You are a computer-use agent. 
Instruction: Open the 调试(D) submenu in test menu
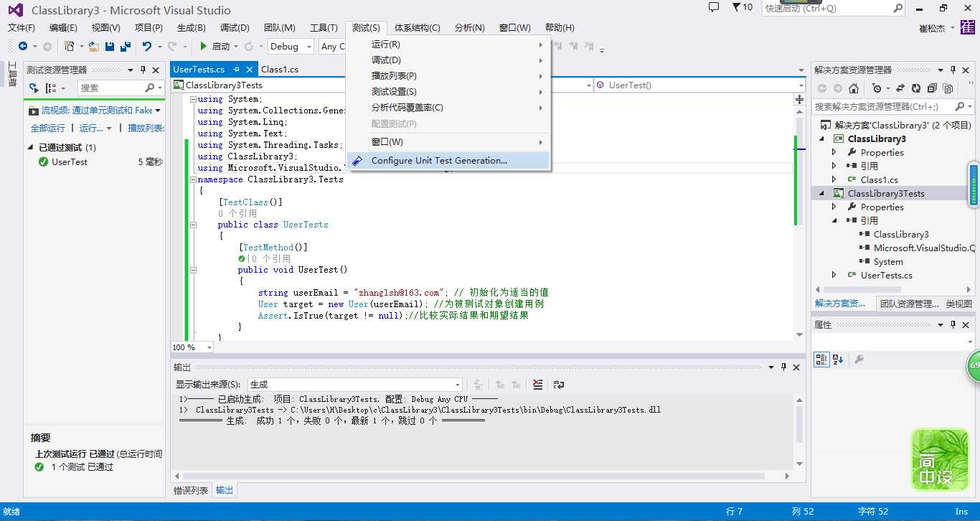448,60
